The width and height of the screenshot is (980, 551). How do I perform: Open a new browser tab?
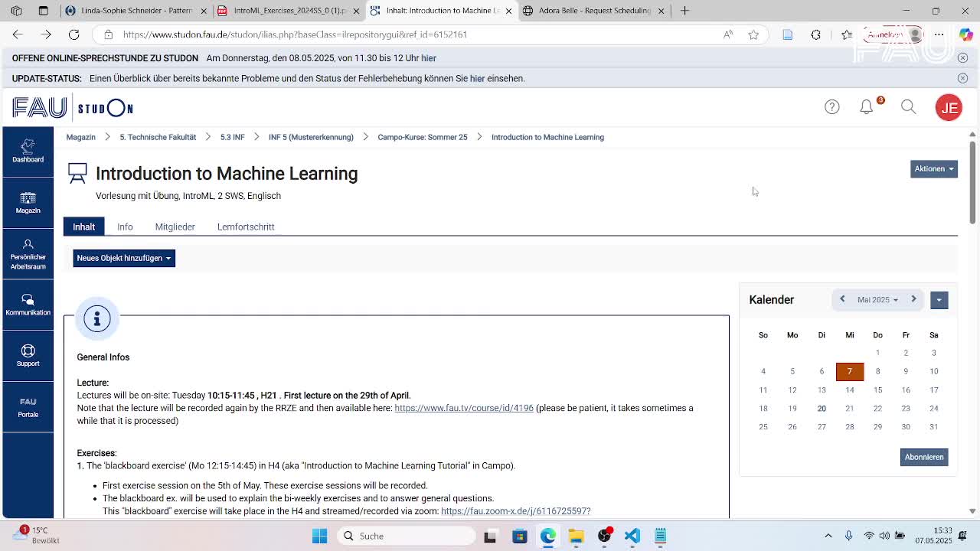(684, 11)
